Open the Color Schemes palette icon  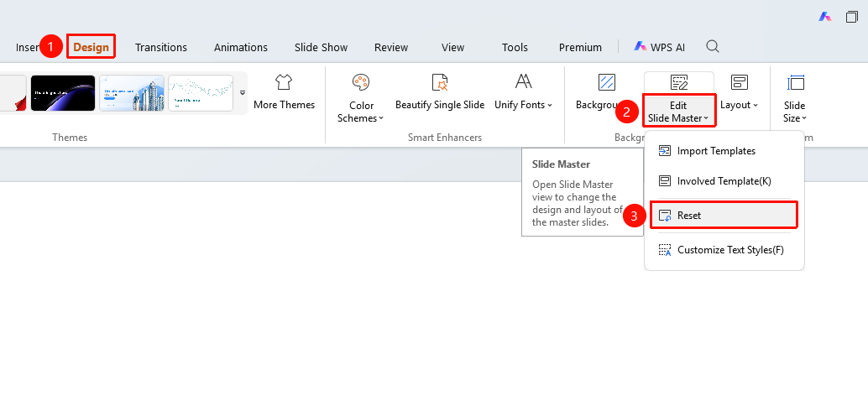click(x=360, y=82)
